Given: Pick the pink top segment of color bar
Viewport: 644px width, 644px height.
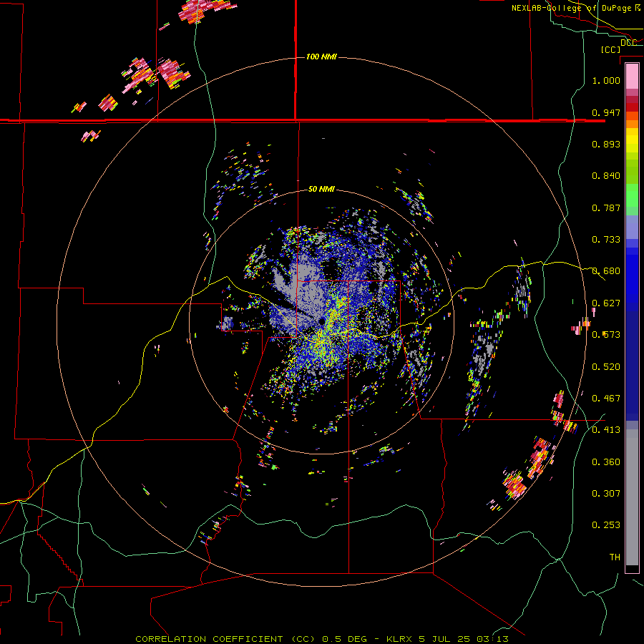Looking at the screenshot, I should 632,76.
